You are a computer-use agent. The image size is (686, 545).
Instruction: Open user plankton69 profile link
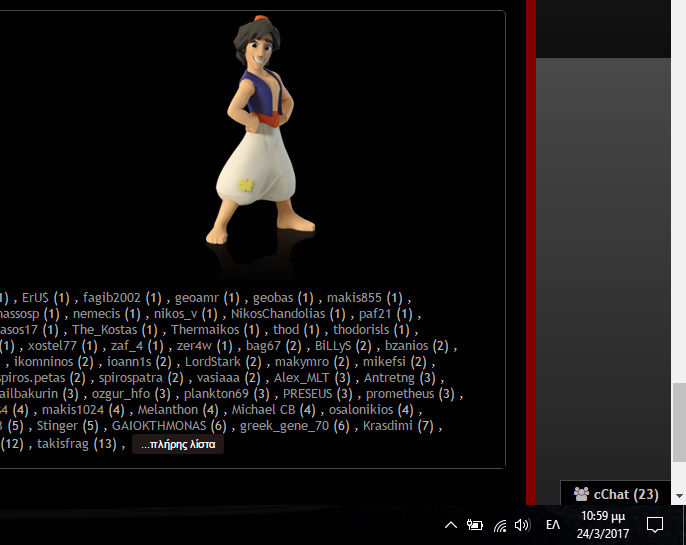point(216,394)
